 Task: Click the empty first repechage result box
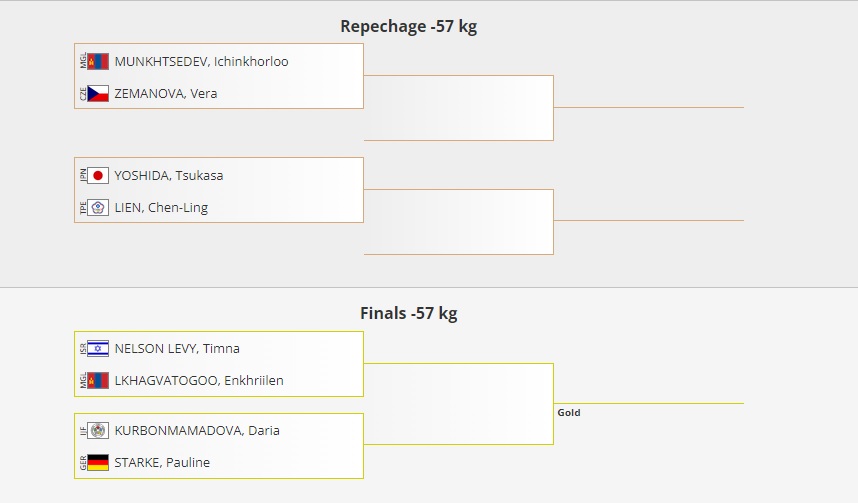point(458,108)
